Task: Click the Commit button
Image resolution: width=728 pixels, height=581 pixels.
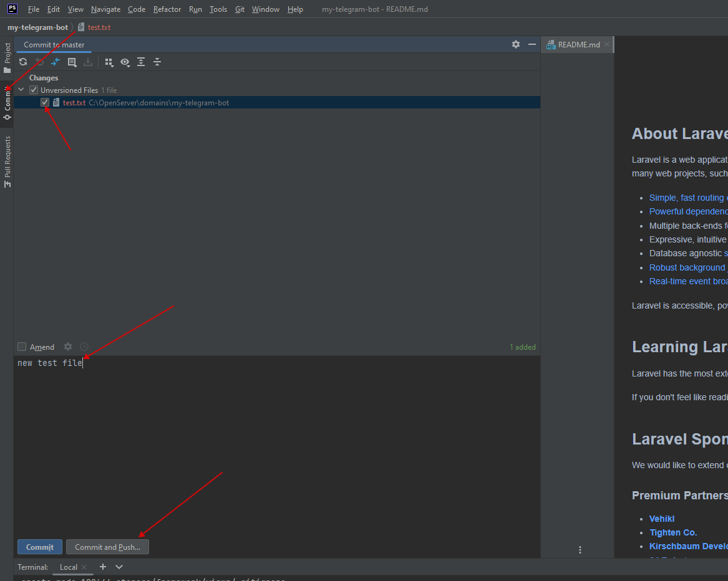Action: click(x=40, y=547)
